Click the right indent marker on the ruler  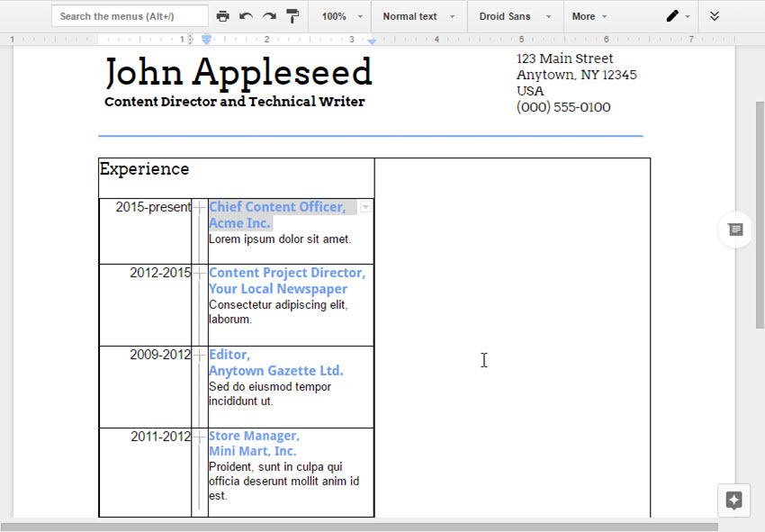(x=372, y=41)
